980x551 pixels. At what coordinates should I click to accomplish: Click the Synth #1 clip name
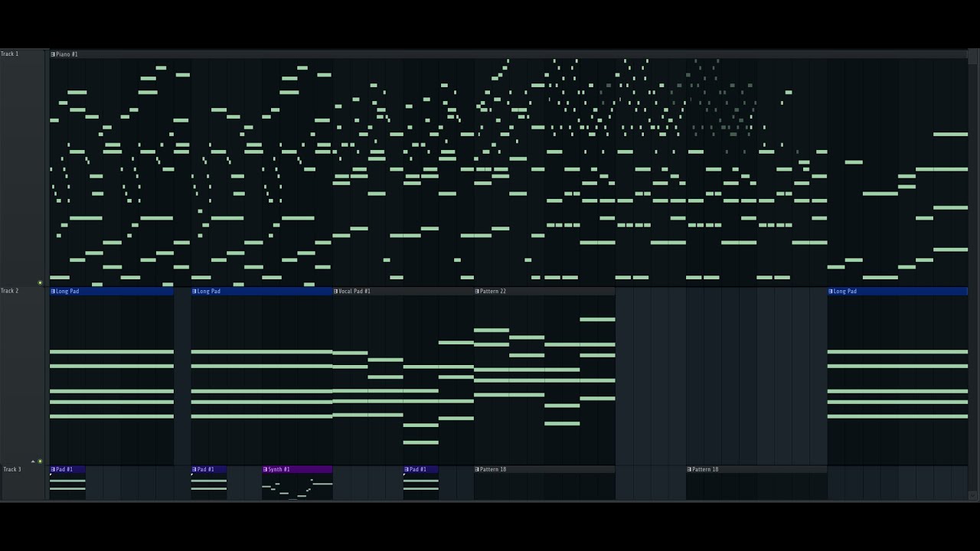[279, 469]
